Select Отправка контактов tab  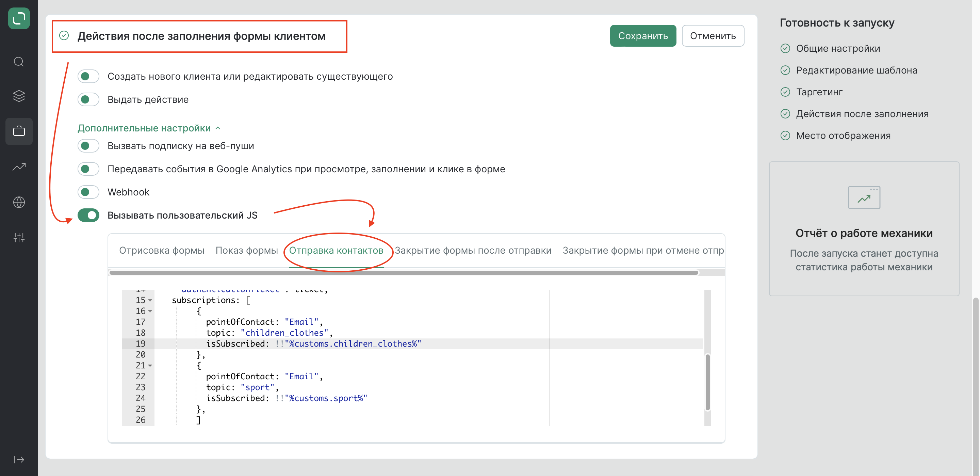coord(336,251)
